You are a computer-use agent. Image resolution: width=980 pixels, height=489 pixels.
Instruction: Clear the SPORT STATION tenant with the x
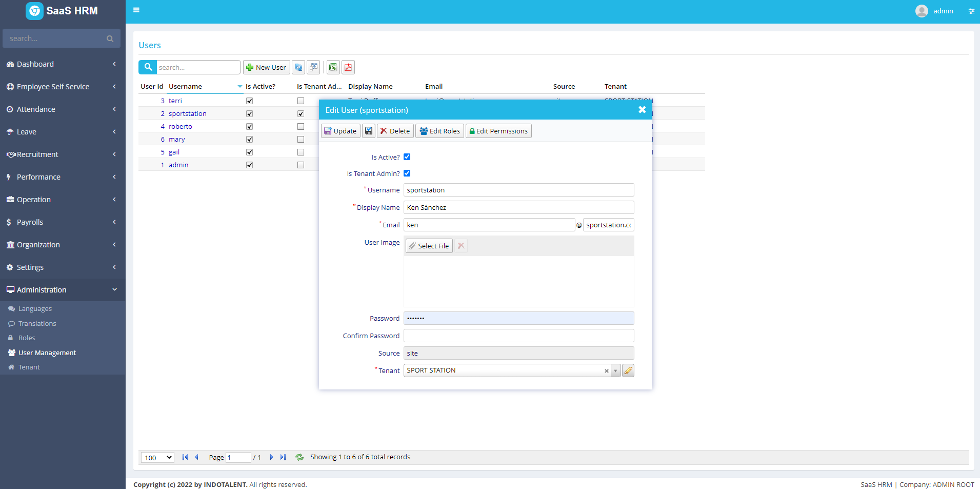[607, 370]
